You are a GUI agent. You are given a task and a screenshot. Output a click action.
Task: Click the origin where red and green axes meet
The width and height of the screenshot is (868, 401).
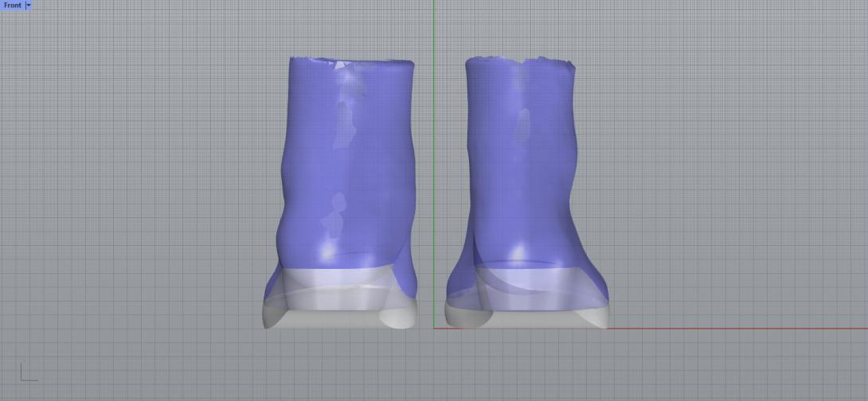(433, 328)
